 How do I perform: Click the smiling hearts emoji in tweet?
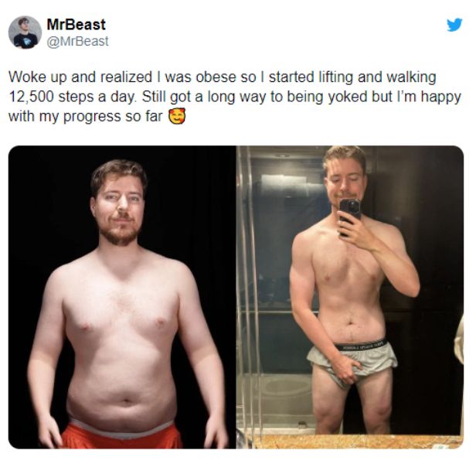pyautogui.click(x=177, y=116)
